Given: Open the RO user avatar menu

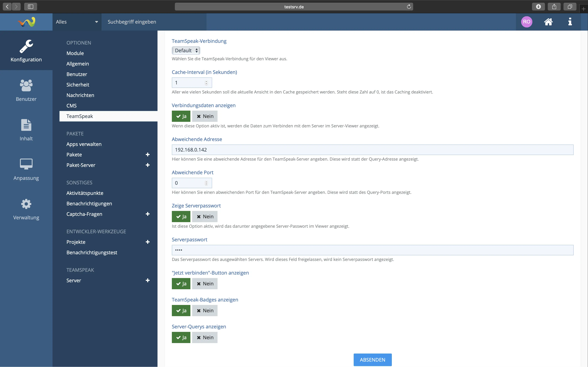Looking at the screenshot, I should [x=527, y=22].
